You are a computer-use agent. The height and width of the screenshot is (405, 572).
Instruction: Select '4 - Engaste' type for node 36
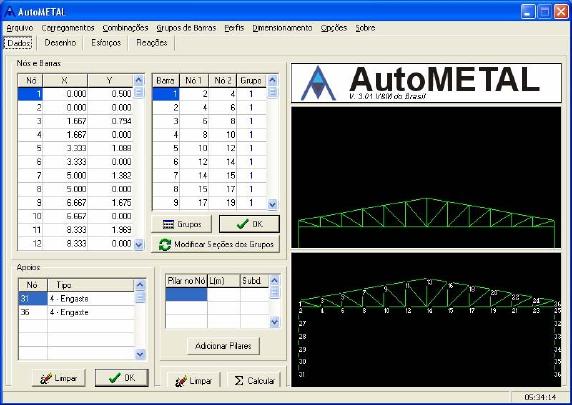pos(91,312)
